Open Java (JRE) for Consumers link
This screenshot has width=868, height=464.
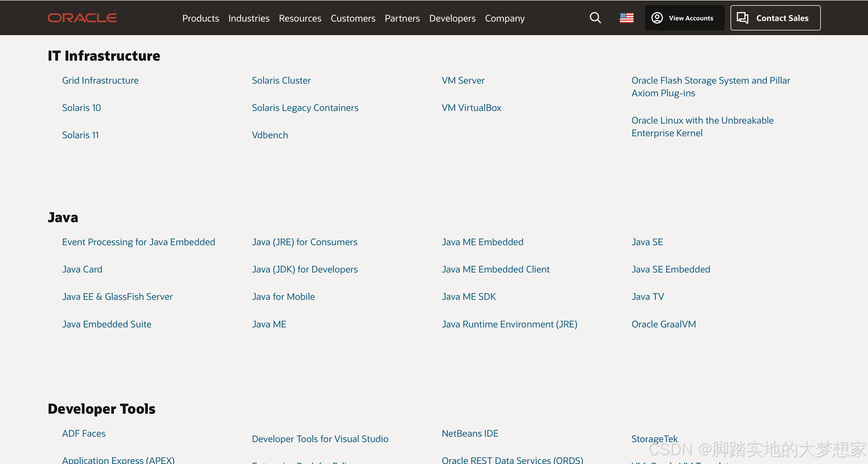pyautogui.click(x=304, y=242)
